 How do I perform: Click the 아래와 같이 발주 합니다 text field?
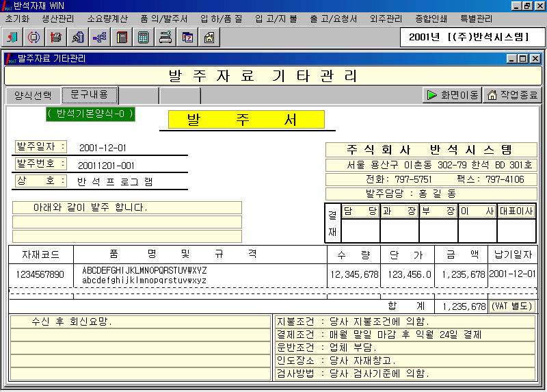(127, 207)
